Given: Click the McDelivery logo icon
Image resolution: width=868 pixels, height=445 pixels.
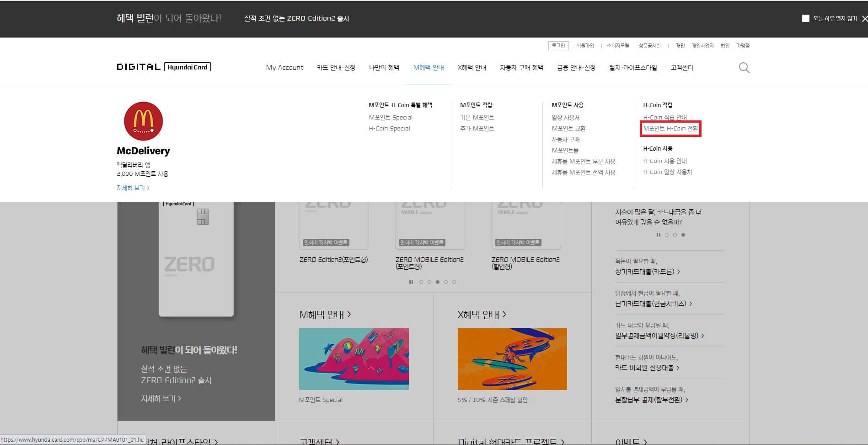Looking at the screenshot, I should point(144,121).
